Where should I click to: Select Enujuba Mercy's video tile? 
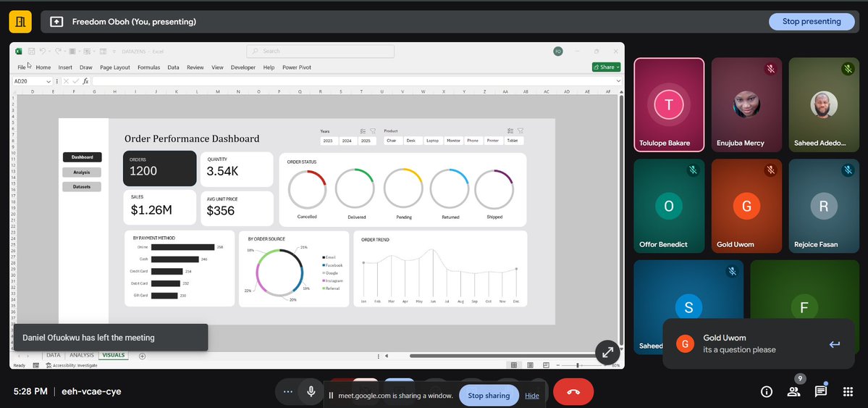point(746,105)
